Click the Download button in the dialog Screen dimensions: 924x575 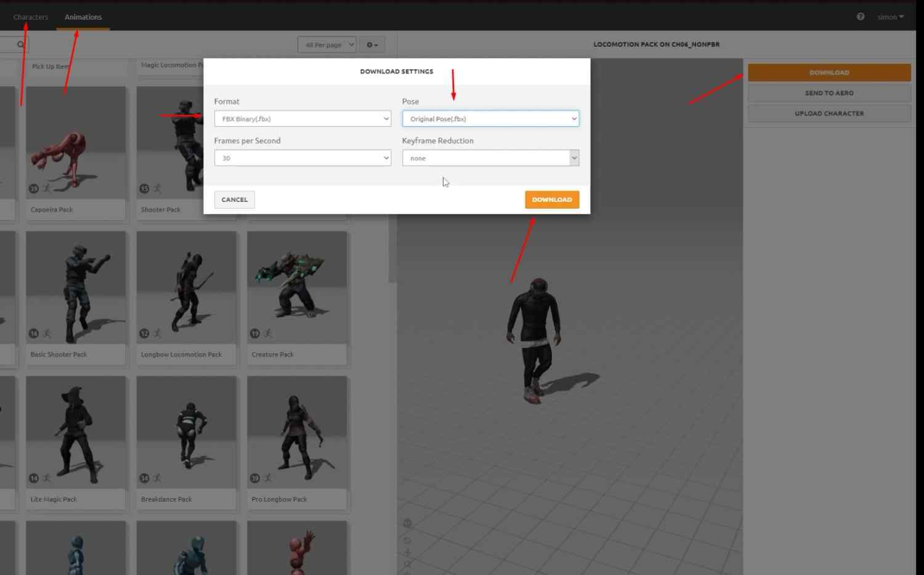(552, 199)
